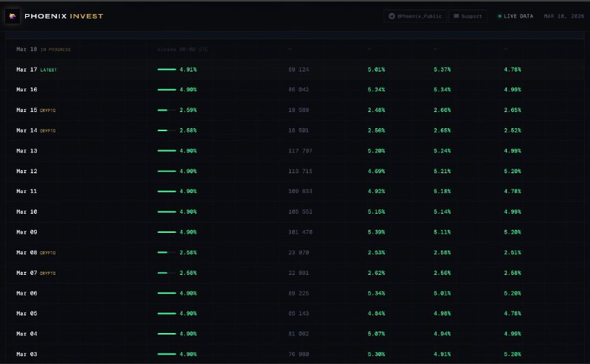Click the 5.39% cell in Mar 09 row

(x=376, y=232)
